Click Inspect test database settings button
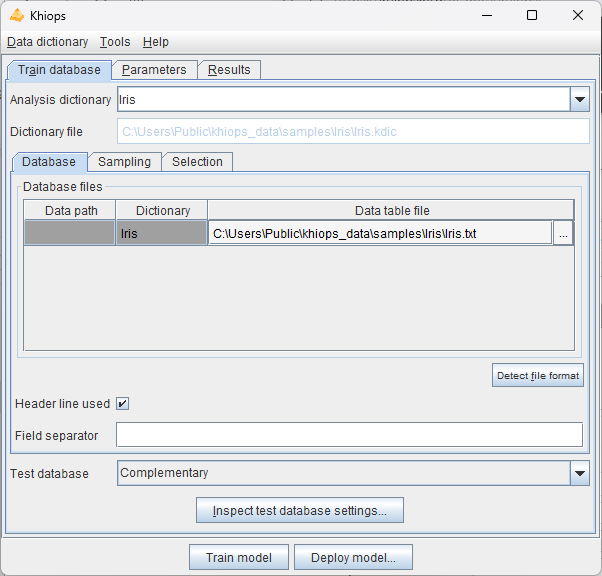Image resolution: width=602 pixels, height=576 pixels. point(300,510)
